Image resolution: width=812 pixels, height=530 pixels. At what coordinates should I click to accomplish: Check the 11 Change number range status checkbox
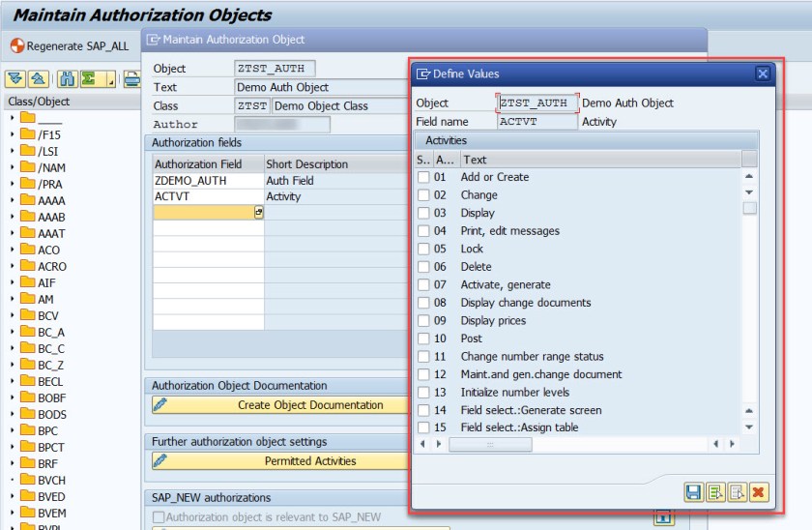pos(423,357)
